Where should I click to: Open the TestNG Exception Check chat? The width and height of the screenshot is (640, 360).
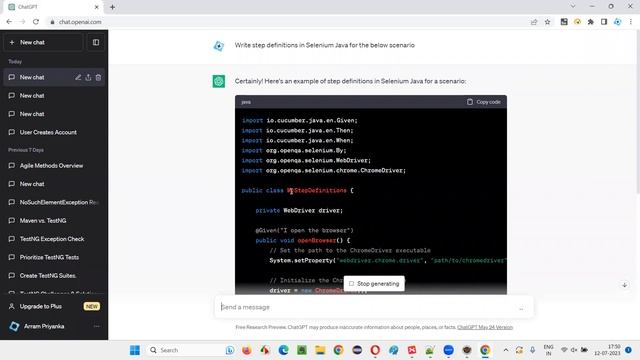click(x=54, y=239)
